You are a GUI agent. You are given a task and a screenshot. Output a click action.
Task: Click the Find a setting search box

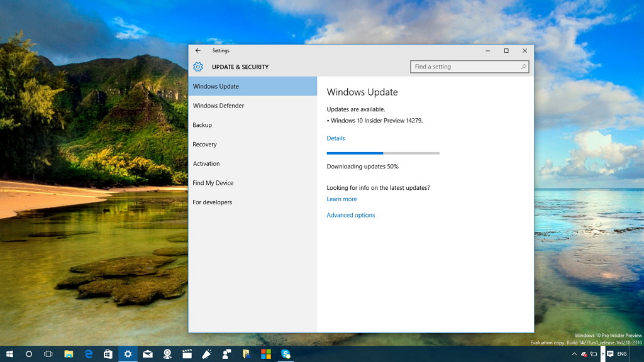(x=469, y=66)
